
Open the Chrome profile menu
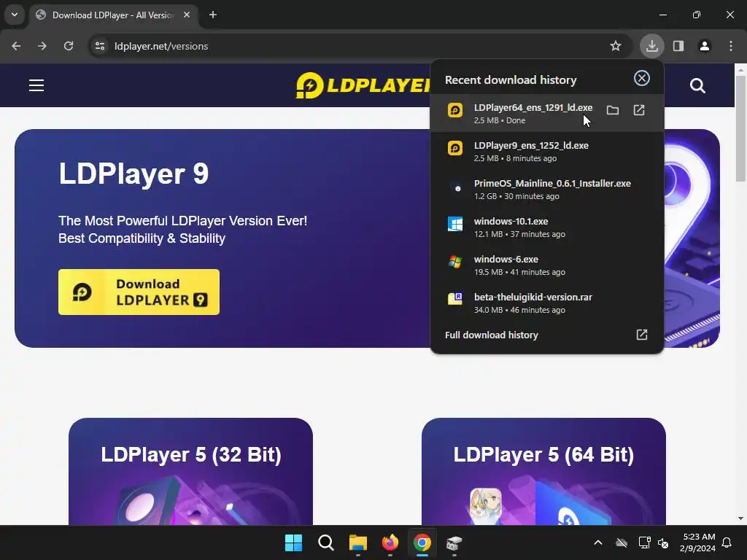[x=705, y=46]
